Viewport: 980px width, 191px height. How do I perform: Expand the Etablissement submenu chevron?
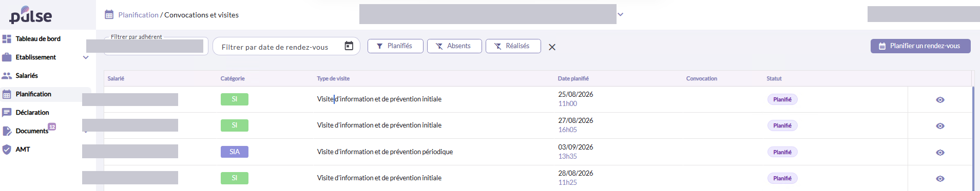point(86,57)
